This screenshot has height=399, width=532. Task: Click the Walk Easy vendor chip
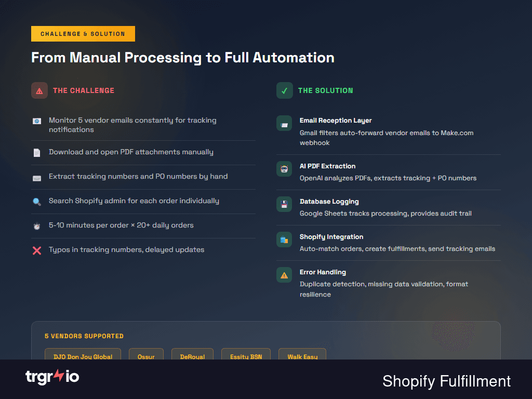click(x=302, y=356)
